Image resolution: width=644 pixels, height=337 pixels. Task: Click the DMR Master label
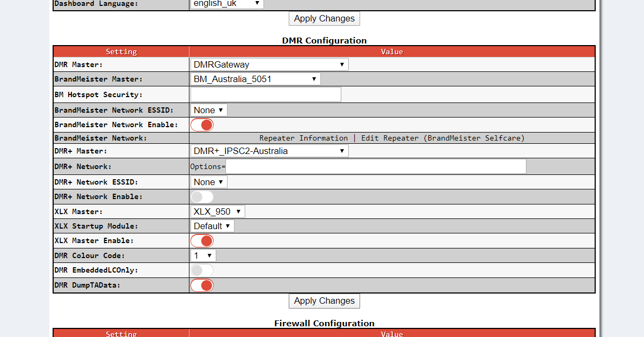tap(78, 64)
